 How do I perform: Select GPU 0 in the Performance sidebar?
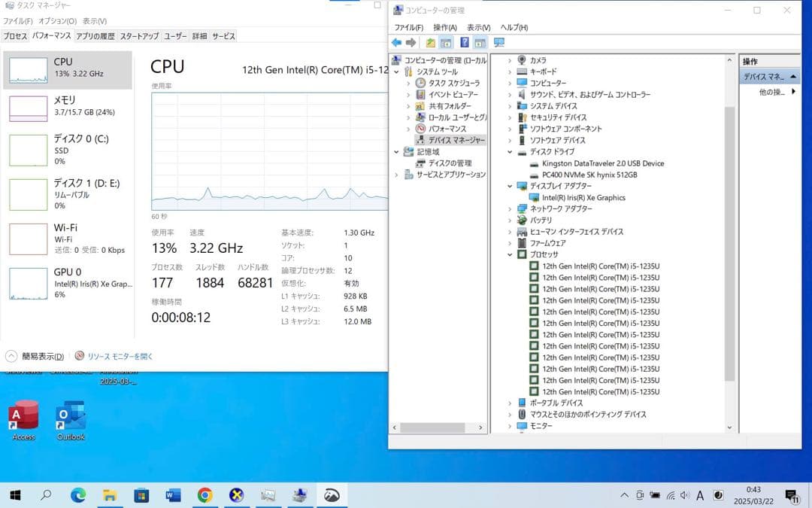(x=68, y=282)
